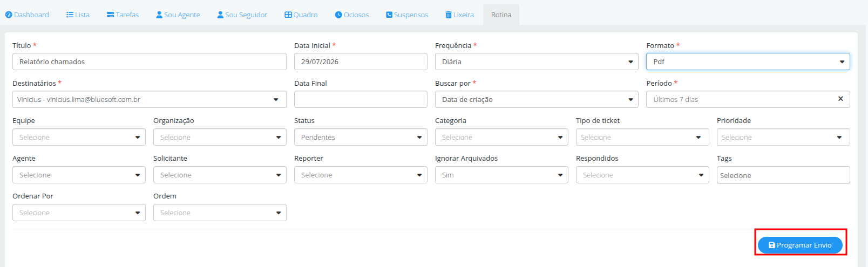Screen dimensions: 868x267
Task: Open the Frequência dropdown showing Diária
Action: (x=537, y=61)
